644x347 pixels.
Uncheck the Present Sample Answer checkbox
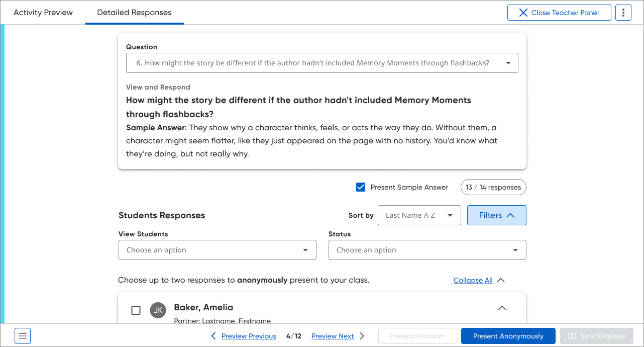click(361, 187)
